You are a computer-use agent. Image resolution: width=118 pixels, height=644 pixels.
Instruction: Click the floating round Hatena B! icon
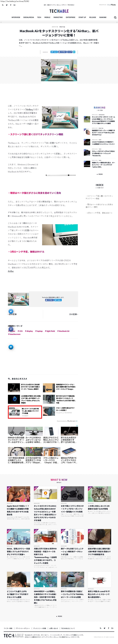click(11, 347)
